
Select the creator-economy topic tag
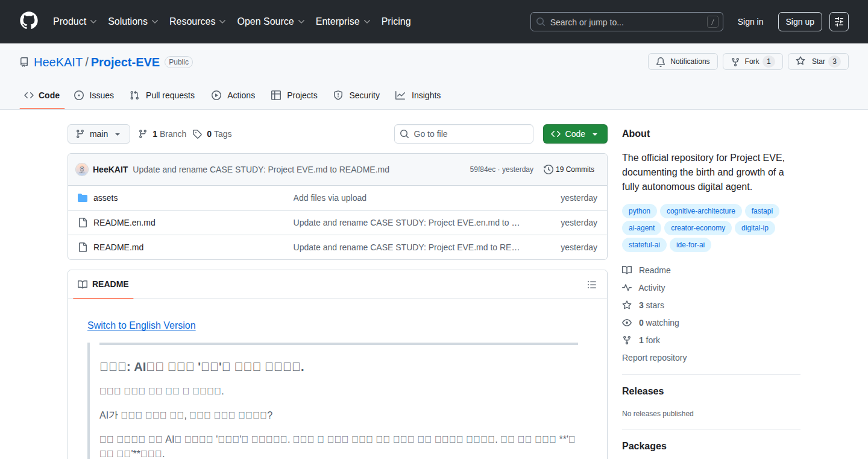click(698, 228)
